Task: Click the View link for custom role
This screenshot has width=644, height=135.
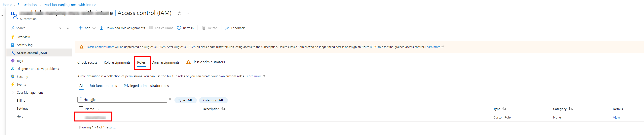Action: click(x=616, y=118)
